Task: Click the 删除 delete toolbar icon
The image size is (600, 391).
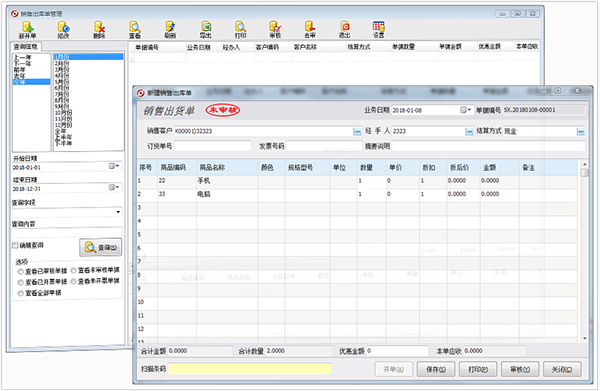Action: [99, 30]
